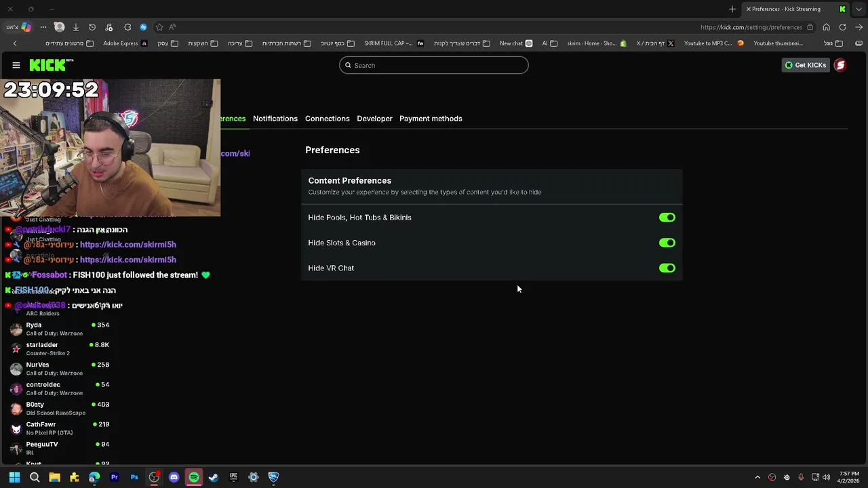Open the skrim - Home Shopify bookmark
This screenshot has width=868, height=488.
pos(597,43)
